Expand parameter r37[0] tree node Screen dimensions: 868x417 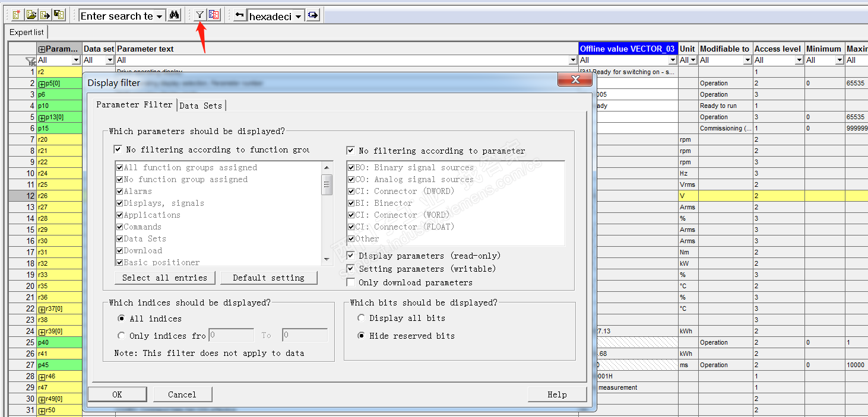(x=42, y=309)
